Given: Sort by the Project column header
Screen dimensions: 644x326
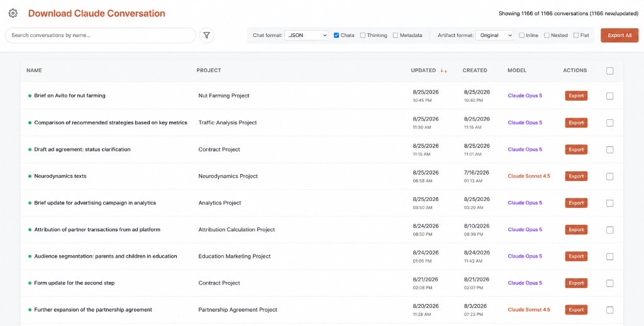Looking at the screenshot, I should (x=209, y=70).
